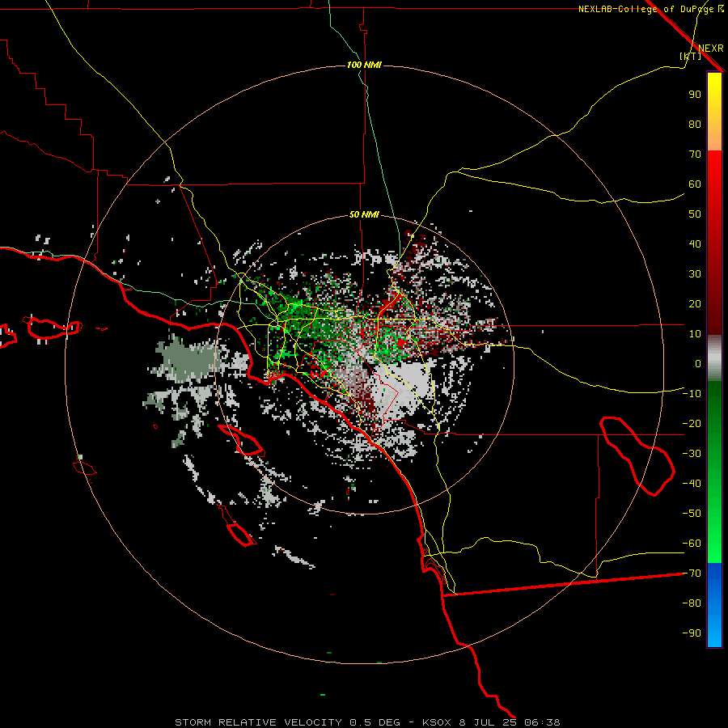The height and width of the screenshot is (728, 728).
Task: Pick the gray zero-velocity segment of color bar
Action: coord(714,358)
